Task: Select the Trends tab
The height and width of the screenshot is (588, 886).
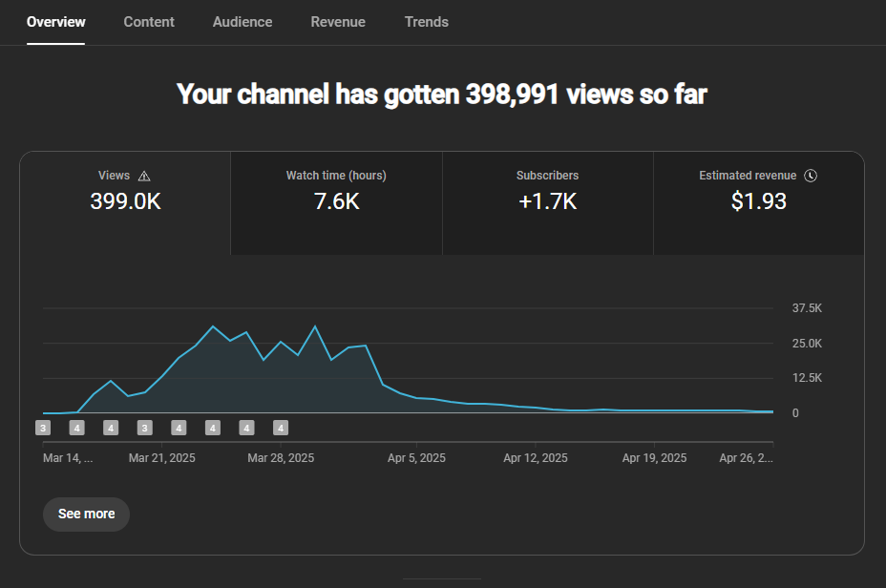Action: (x=427, y=22)
